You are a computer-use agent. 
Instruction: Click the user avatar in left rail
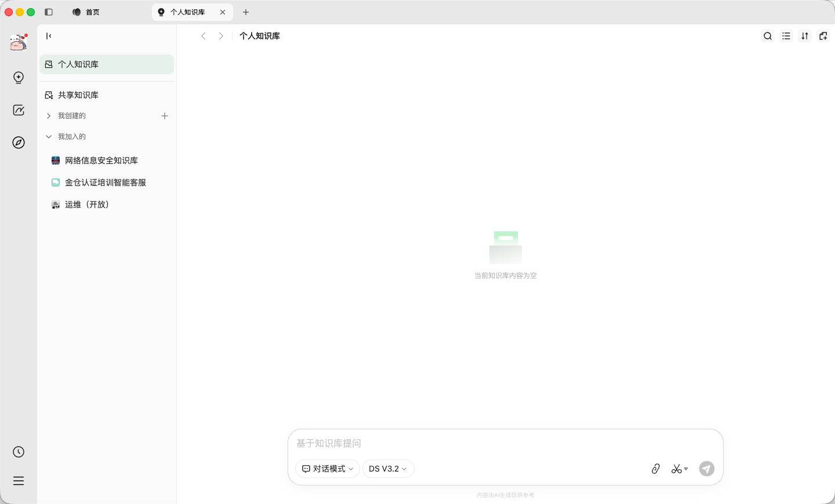click(x=19, y=42)
